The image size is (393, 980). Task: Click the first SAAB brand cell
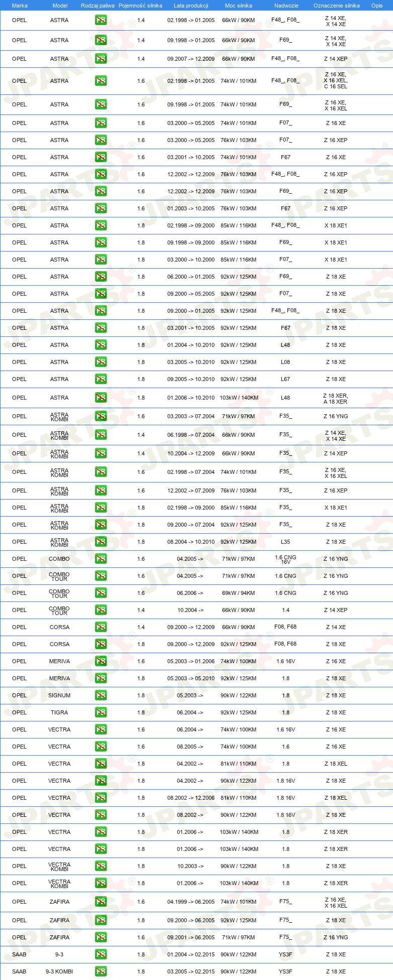tap(19, 954)
